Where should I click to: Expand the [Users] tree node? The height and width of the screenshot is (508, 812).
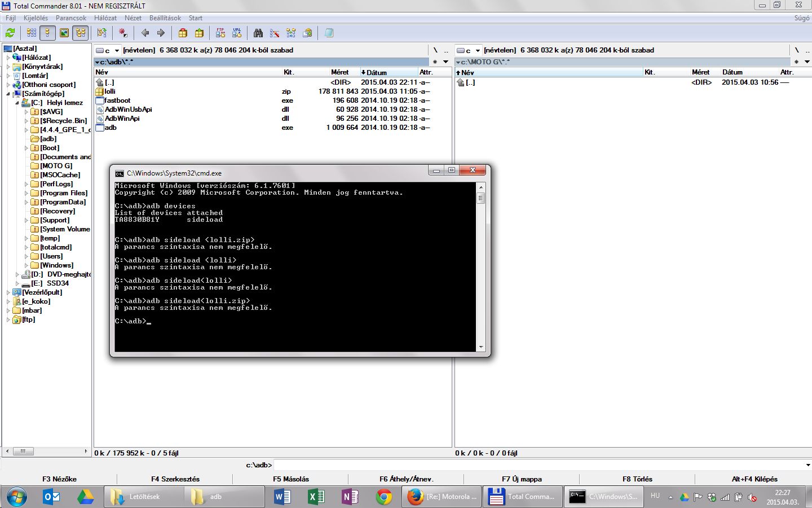[27, 256]
